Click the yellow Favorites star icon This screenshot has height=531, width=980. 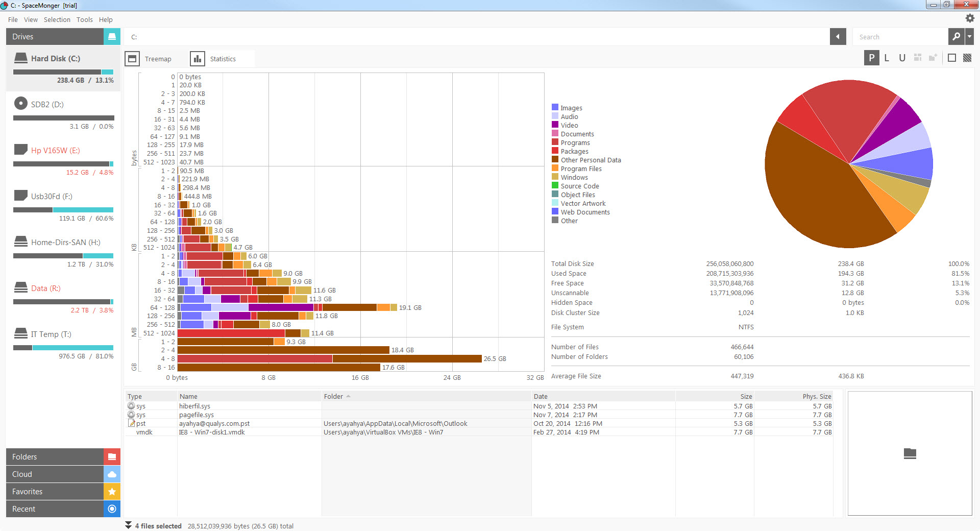112,492
